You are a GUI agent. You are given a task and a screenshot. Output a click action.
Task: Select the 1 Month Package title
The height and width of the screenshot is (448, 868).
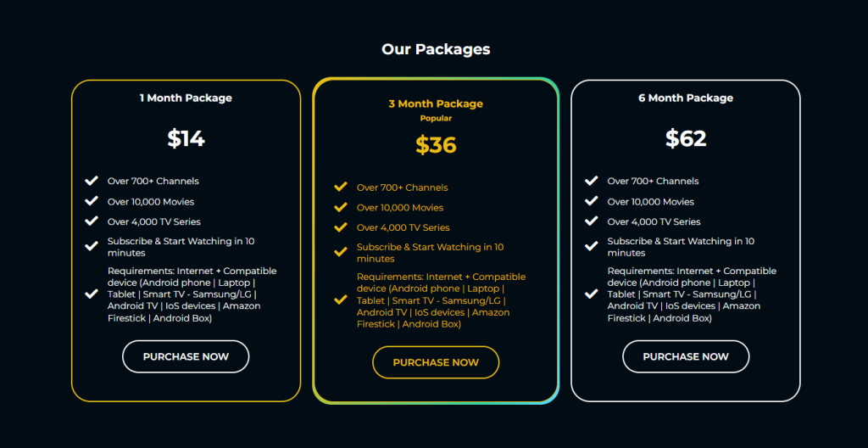coord(186,98)
